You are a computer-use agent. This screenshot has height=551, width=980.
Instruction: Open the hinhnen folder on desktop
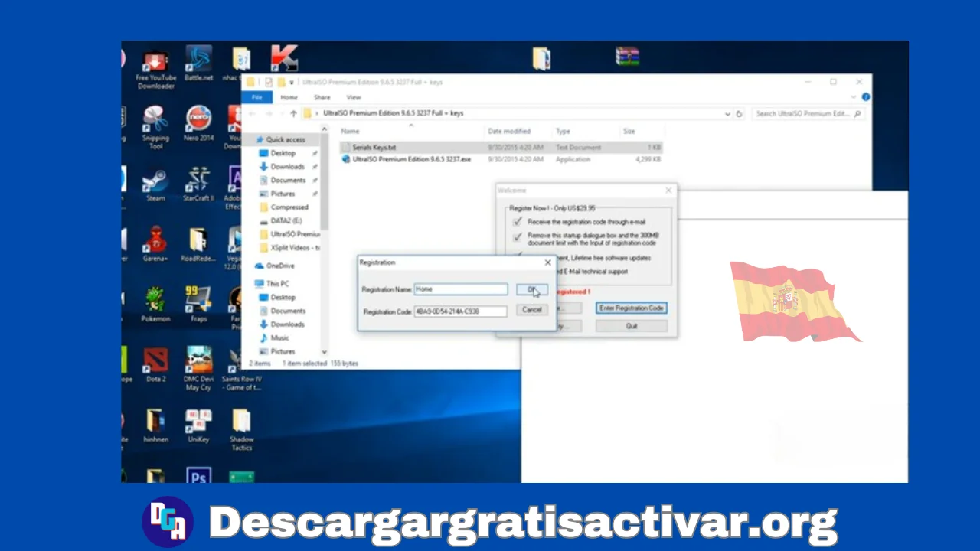pyautogui.click(x=155, y=425)
